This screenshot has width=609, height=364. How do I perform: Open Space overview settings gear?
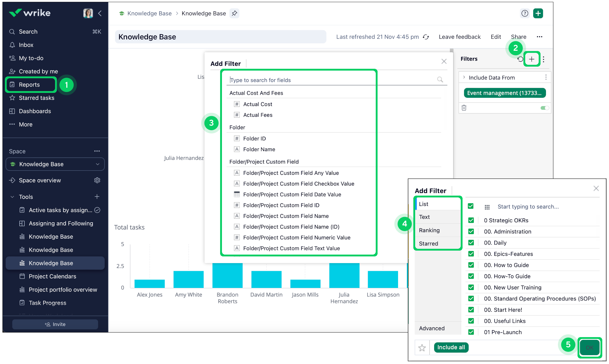click(97, 180)
